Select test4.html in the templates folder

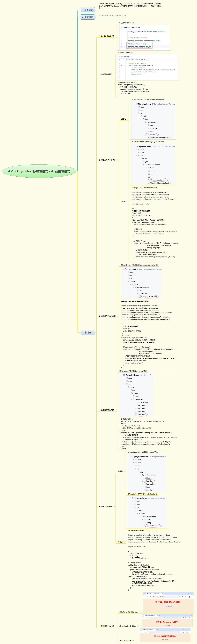[x=141, y=415]
